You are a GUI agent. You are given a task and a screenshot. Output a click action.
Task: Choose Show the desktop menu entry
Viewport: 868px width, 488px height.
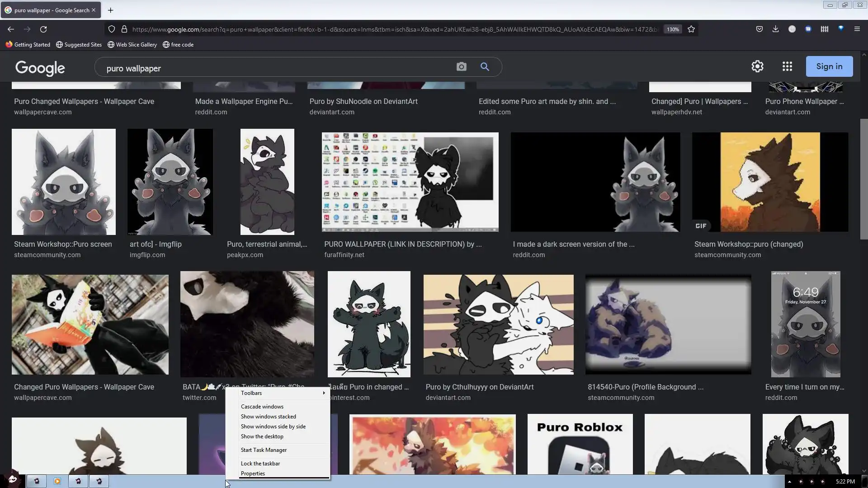pos(262,436)
